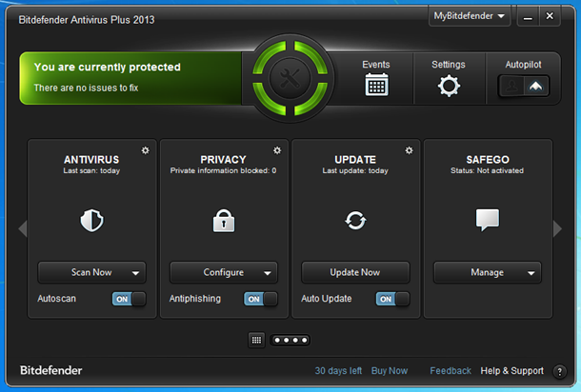
Task: Click the Antivirus shield icon
Action: pyautogui.click(x=91, y=221)
